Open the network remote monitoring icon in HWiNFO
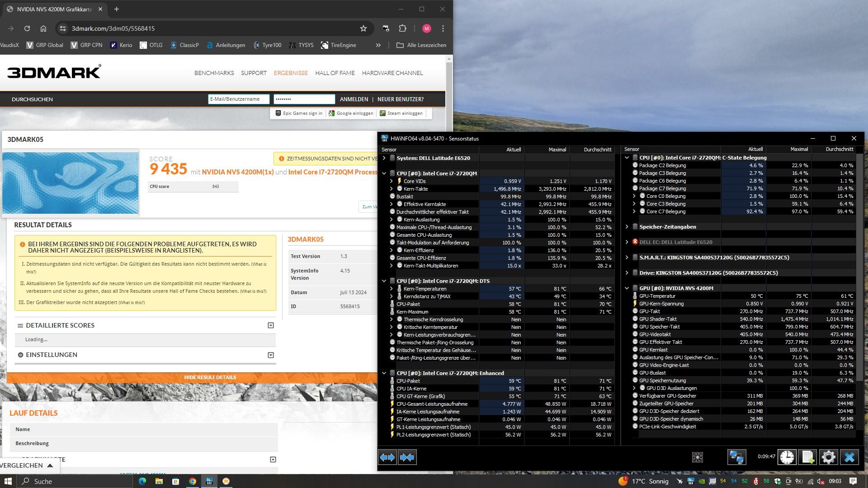Image resolution: width=868 pixels, height=488 pixels. click(736, 457)
